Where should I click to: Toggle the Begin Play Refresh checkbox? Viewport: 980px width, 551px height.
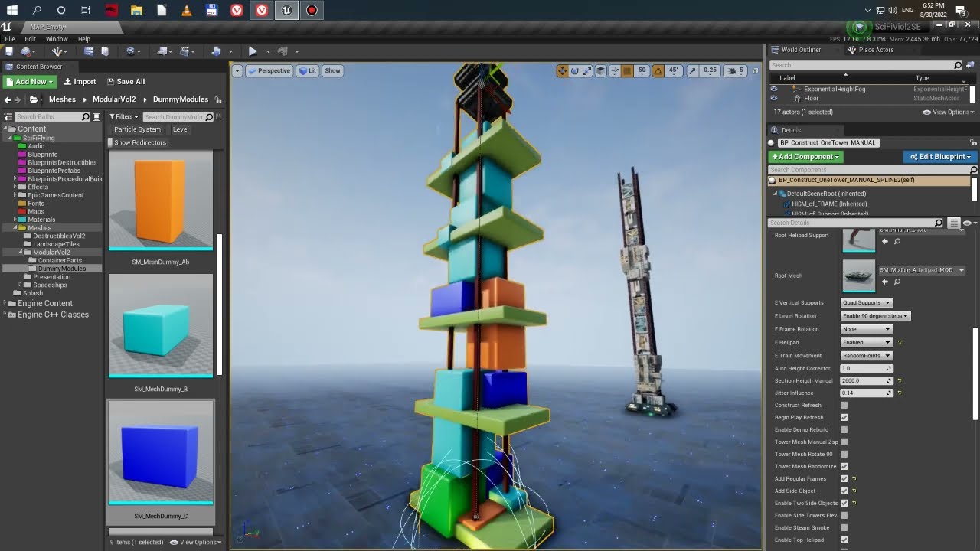[844, 417]
